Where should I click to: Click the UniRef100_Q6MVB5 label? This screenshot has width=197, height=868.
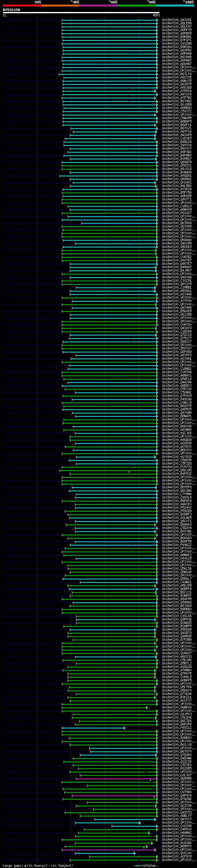pyautogui.click(x=177, y=779)
